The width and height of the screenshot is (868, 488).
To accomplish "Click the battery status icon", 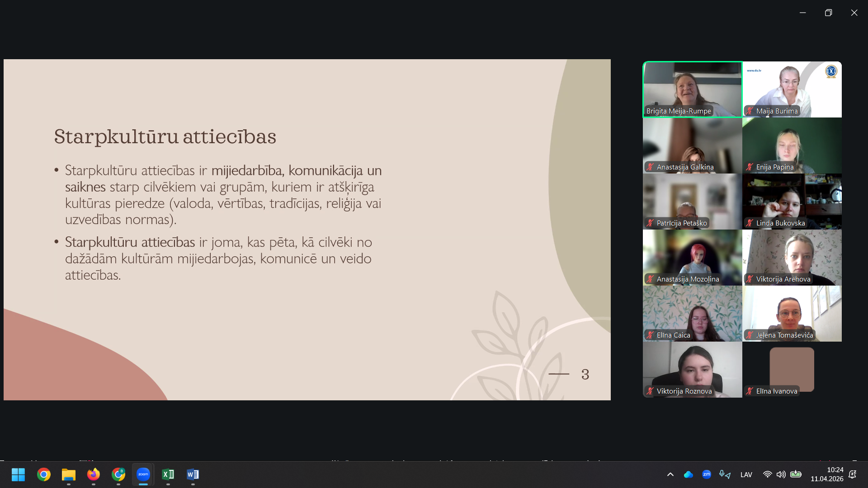I will coord(796,474).
